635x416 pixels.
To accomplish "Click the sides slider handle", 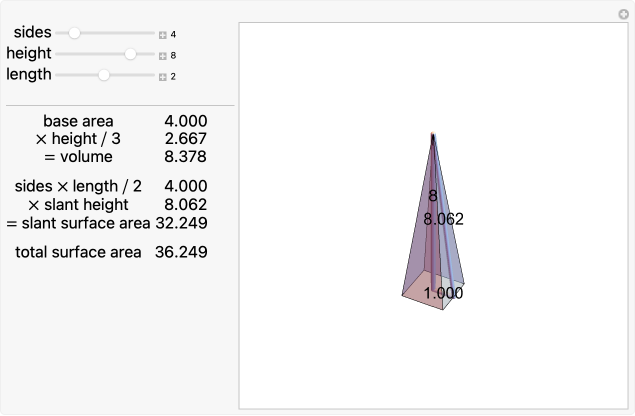I will pos(74,33).
